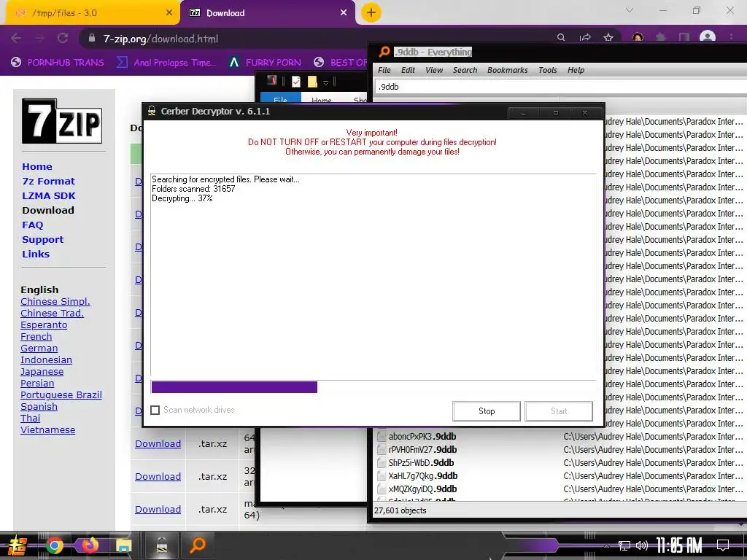Click the Everything search box containing .9ddb

[560, 87]
